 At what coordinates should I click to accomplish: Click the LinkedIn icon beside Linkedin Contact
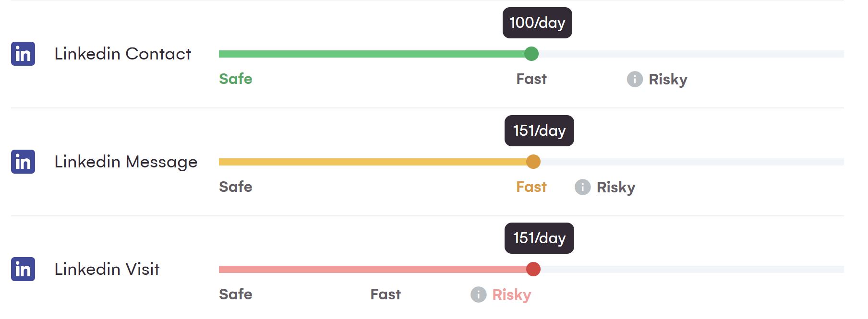pos(23,54)
